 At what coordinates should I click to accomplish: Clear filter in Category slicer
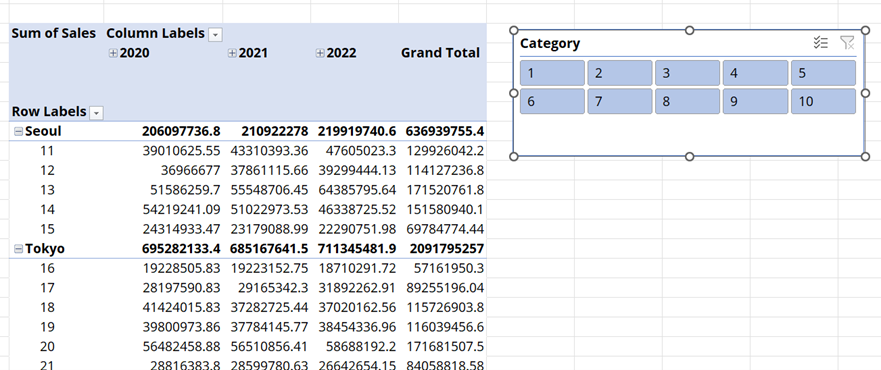pos(847,43)
